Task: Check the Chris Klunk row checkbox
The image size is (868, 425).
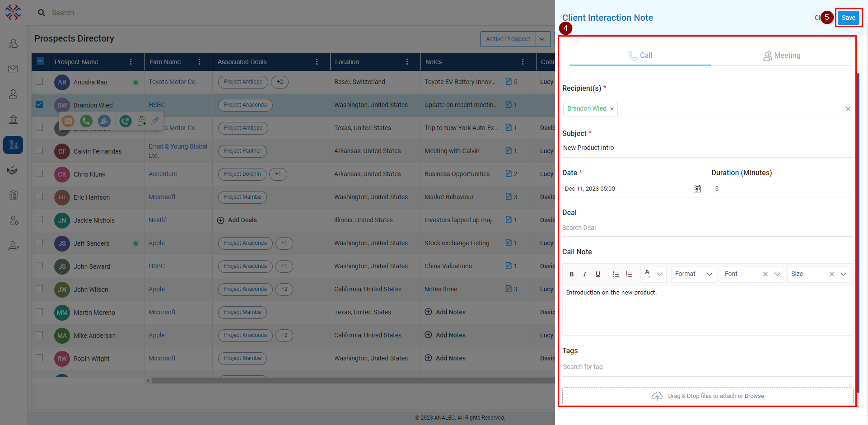Action: click(x=39, y=173)
